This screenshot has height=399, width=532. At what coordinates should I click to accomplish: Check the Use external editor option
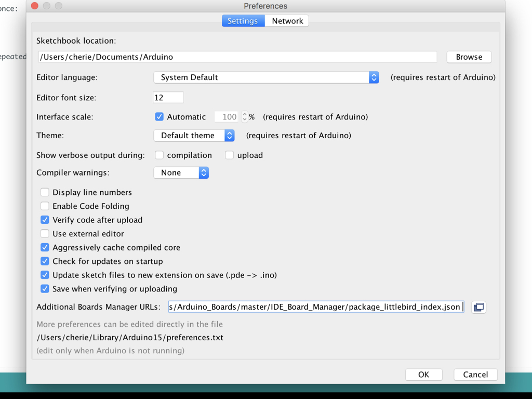coord(45,234)
